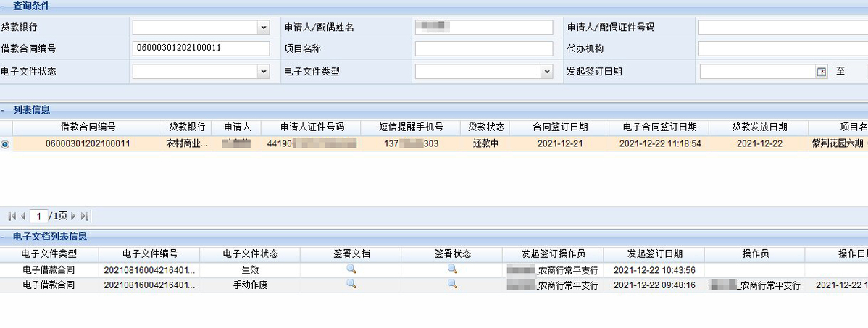Open the 电子文件状态 dropdown
This screenshot has width=868, height=328.
(x=264, y=72)
